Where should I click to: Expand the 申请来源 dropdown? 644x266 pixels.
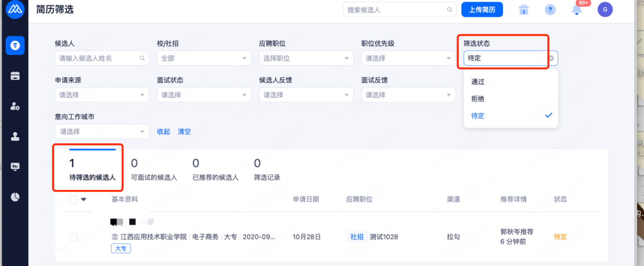tap(102, 95)
